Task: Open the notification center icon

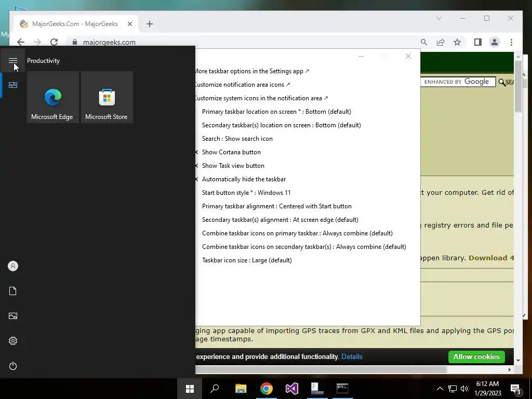Action: tap(515, 389)
